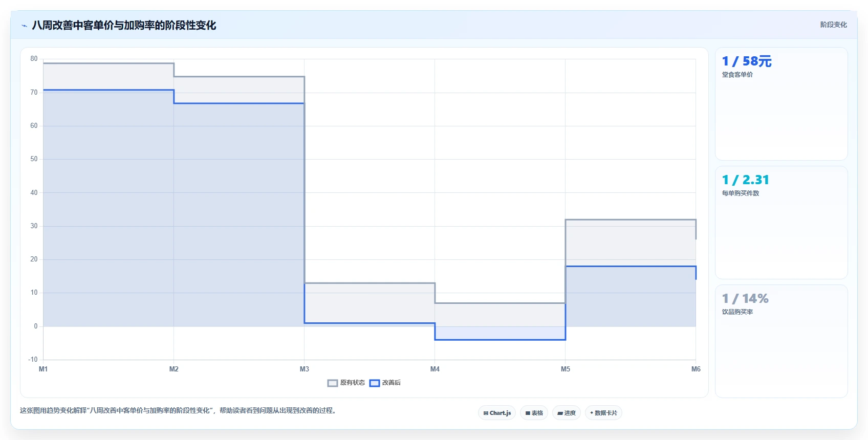This screenshot has height=440, width=868.
Task: Click the 进度 tag button
Action: coord(567,413)
